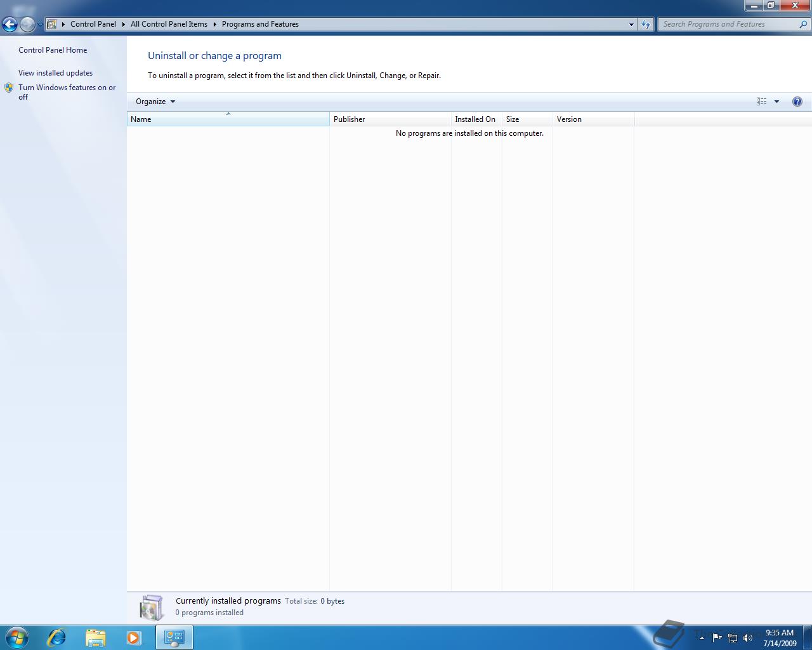Click the Control Panel icon in address bar
This screenshot has height=650, width=812.
click(52, 24)
